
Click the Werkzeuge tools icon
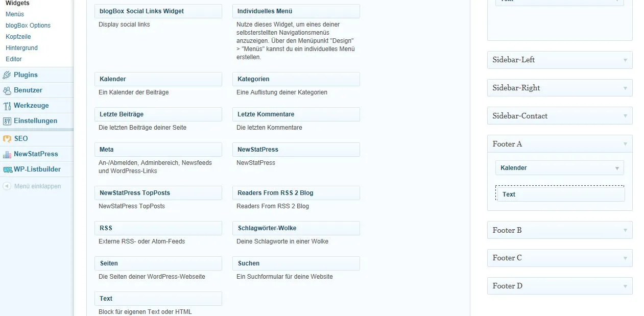[7, 106]
